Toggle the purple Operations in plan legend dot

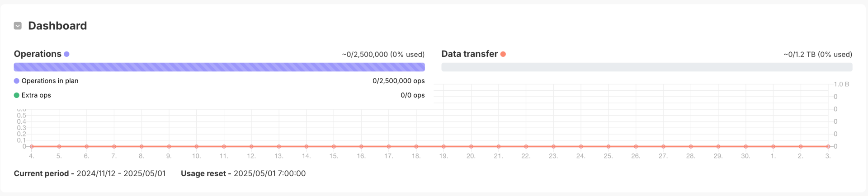(x=17, y=81)
